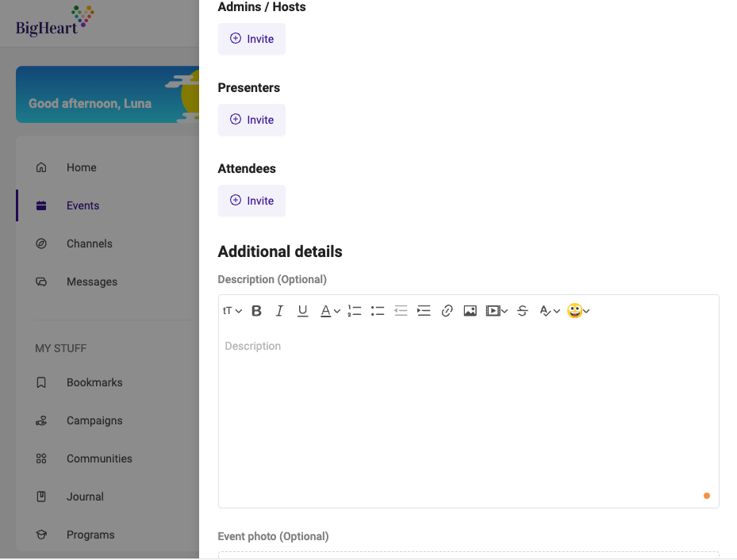Decrease indent in description editor
This screenshot has width=737, height=560.
(401, 311)
